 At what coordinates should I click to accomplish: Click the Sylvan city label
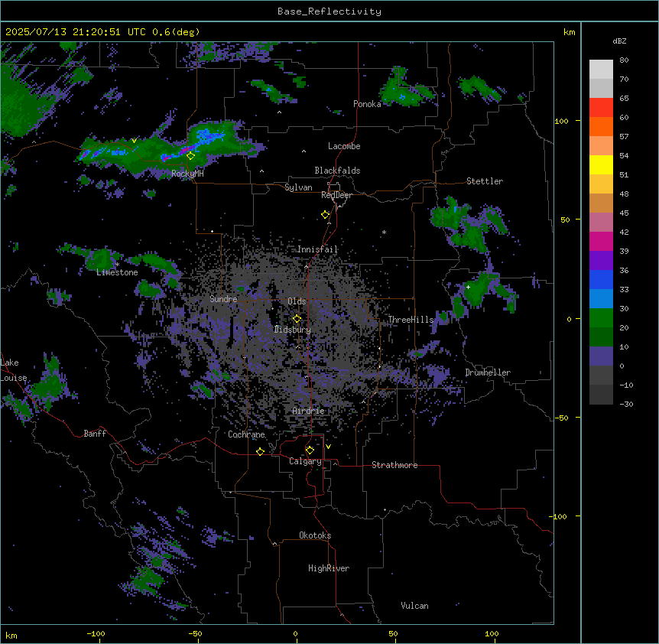click(x=298, y=187)
